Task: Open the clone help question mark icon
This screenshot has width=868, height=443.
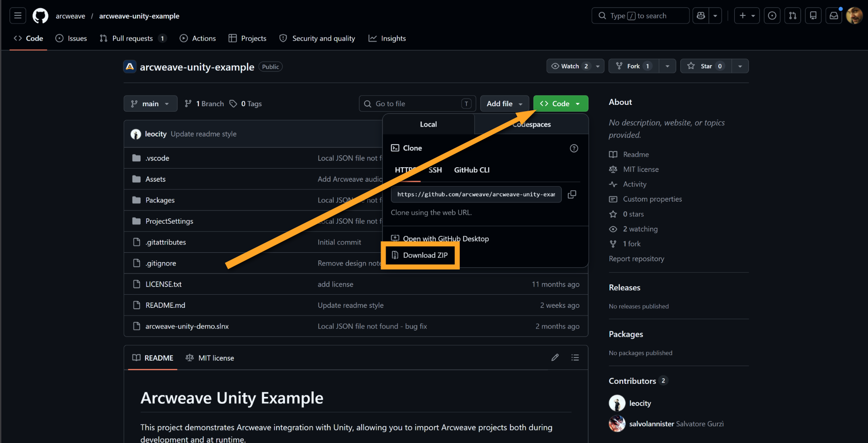Action: tap(574, 148)
